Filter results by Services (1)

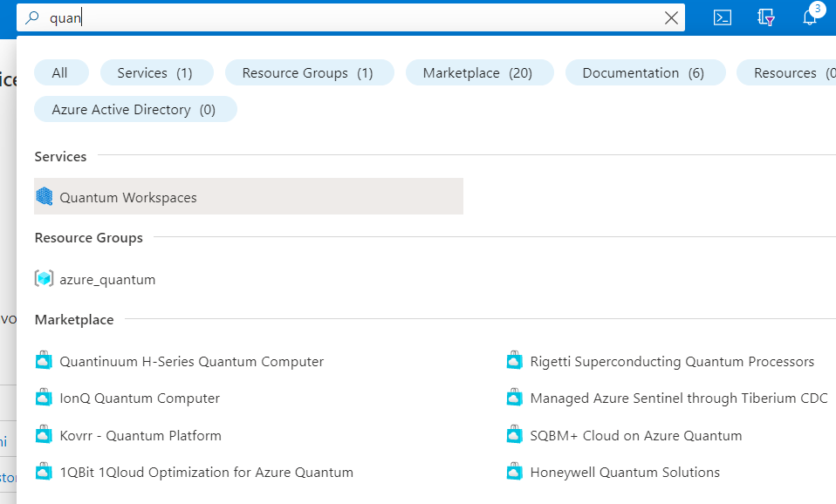pyautogui.click(x=155, y=73)
